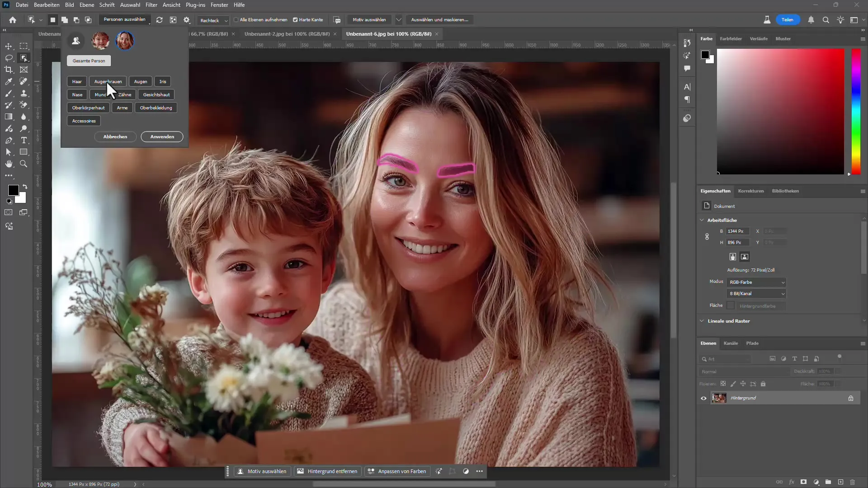Select the landscape canvas orientation button
The height and width of the screenshot is (488, 868).
point(745,257)
